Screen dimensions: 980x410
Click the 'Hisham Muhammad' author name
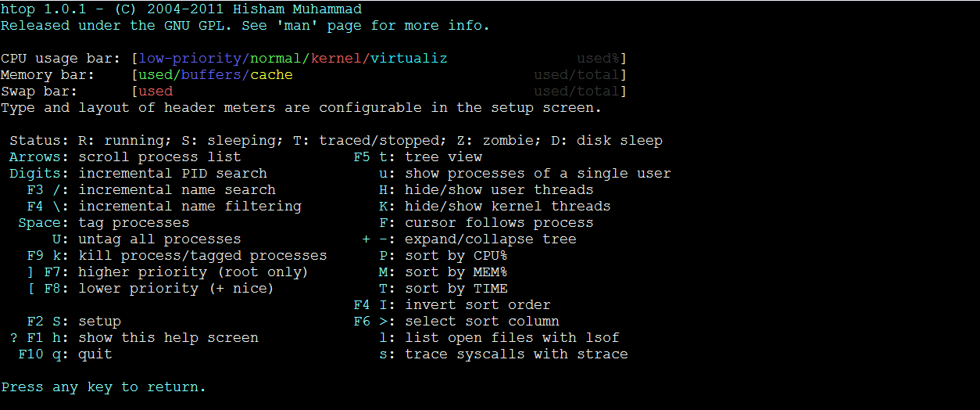[301, 9]
